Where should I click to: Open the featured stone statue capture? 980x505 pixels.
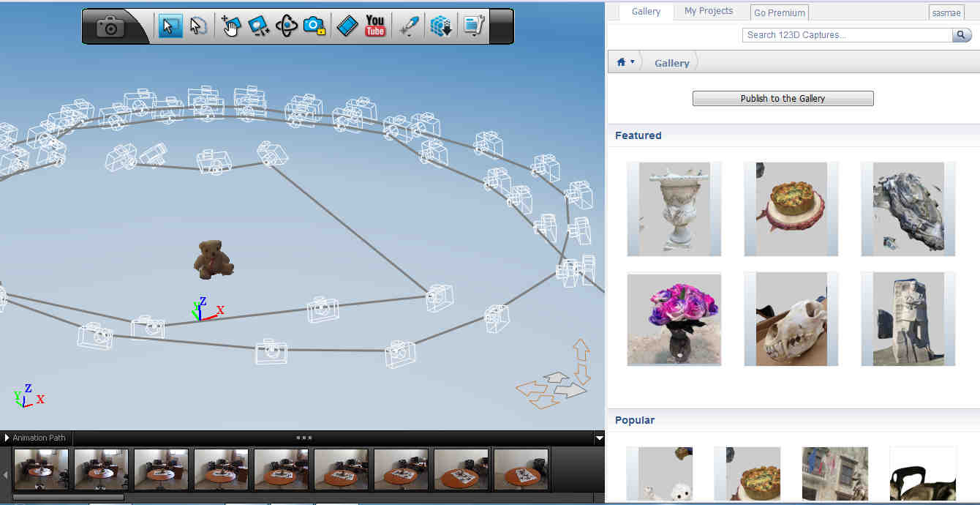[x=908, y=319]
